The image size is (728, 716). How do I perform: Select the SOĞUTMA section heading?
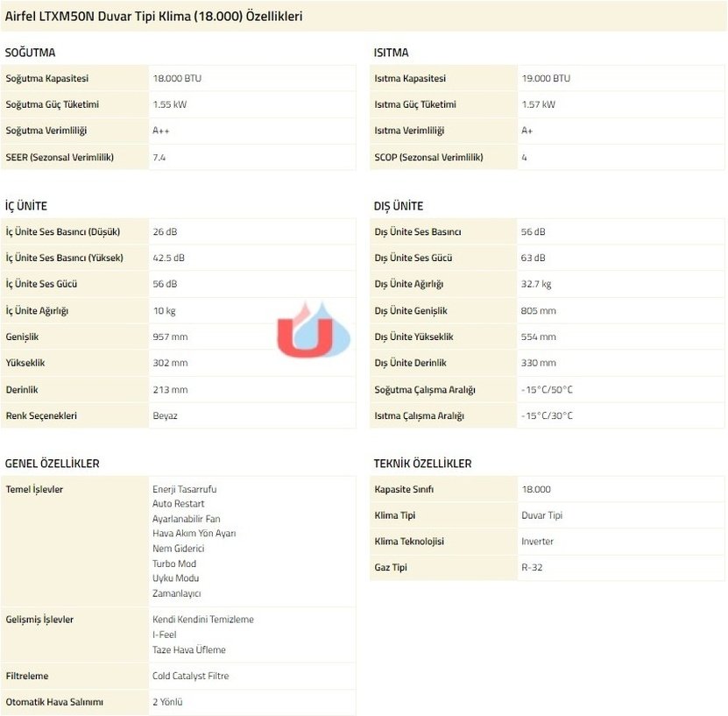coord(30,53)
